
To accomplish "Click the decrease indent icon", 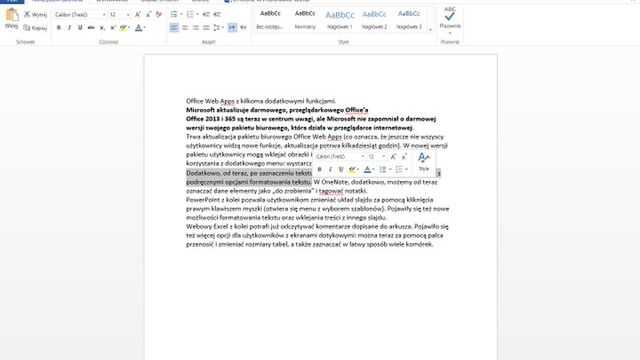I will (x=206, y=15).
